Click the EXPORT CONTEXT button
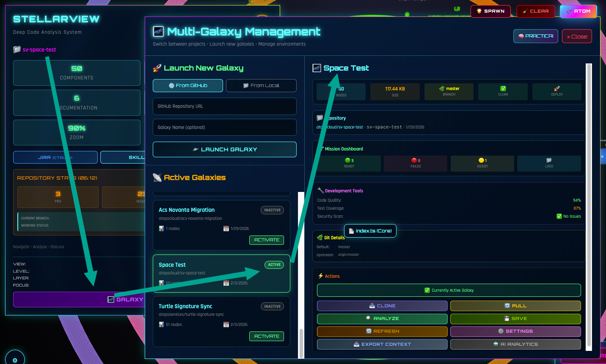The image size is (606, 364). click(x=382, y=345)
